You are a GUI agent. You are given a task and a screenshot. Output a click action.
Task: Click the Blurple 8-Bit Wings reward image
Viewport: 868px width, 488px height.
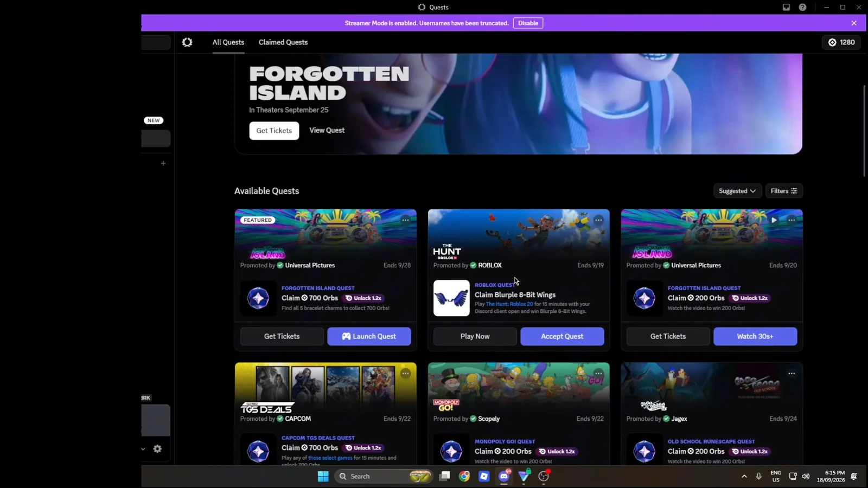click(x=451, y=298)
